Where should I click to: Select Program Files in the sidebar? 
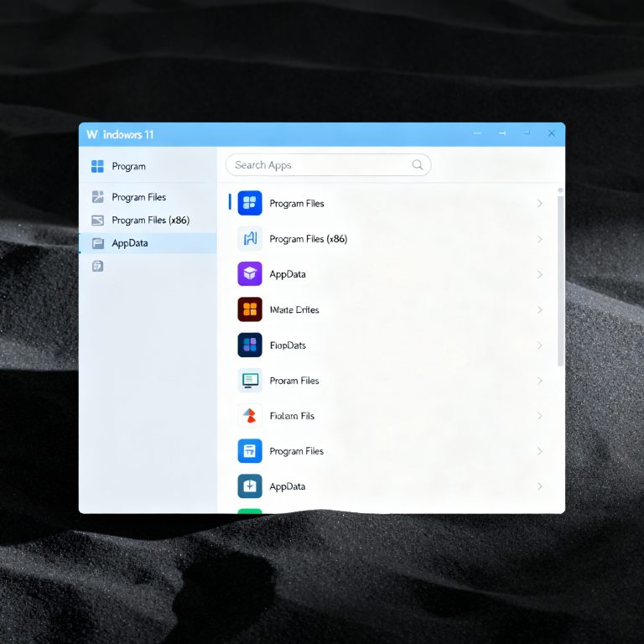[x=148, y=197]
